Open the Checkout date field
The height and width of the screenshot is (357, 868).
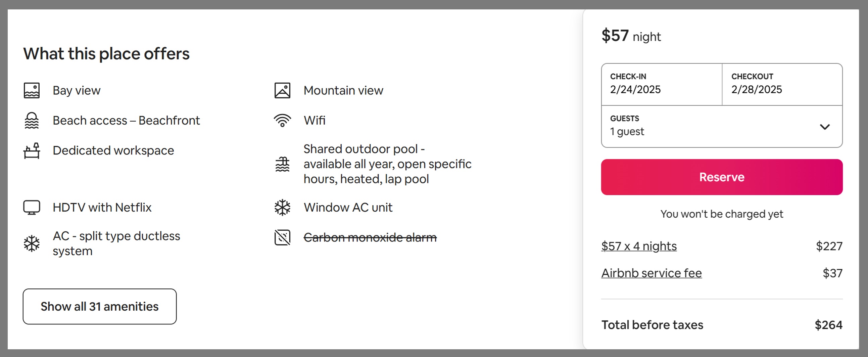coord(782,84)
